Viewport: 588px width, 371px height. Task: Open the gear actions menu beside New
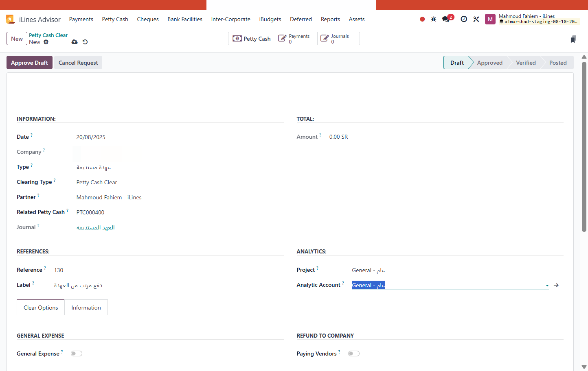[46, 42]
